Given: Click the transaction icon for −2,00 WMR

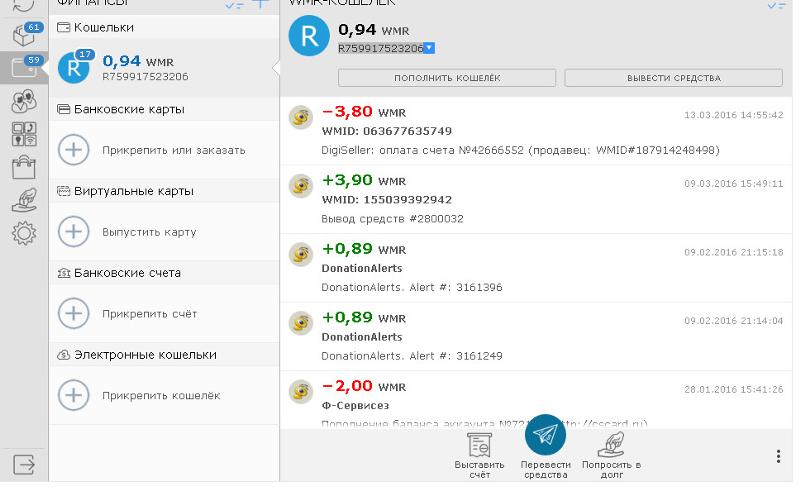Looking at the screenshot, I should (301, 392).
